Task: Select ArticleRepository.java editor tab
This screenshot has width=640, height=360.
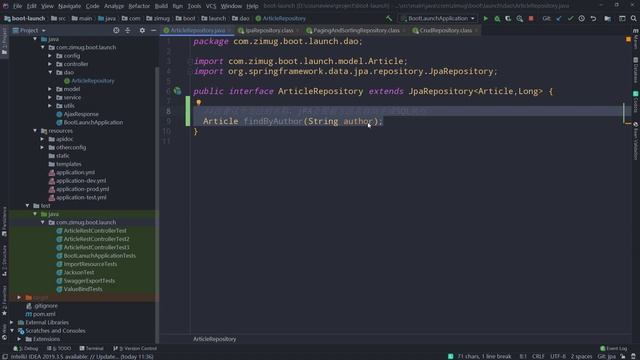Action: pyautogui.click(x=198, y=31)
